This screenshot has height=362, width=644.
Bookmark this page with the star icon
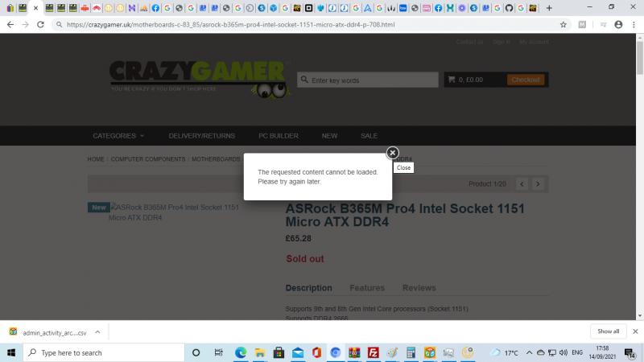563,25
